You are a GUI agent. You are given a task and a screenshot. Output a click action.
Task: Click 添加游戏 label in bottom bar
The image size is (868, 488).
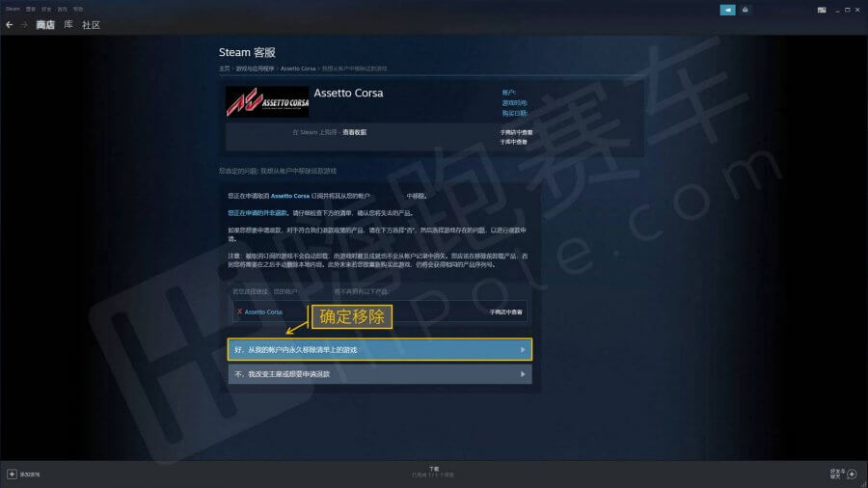point(30,474)
